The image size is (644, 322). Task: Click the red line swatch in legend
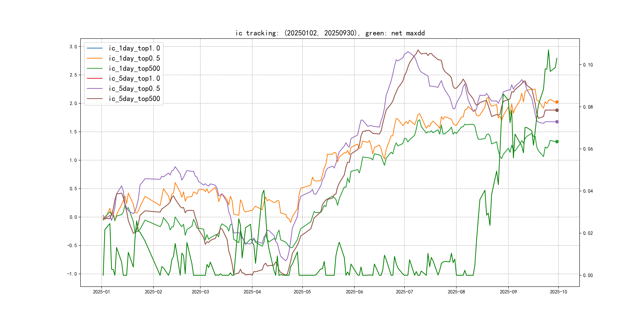94,79
